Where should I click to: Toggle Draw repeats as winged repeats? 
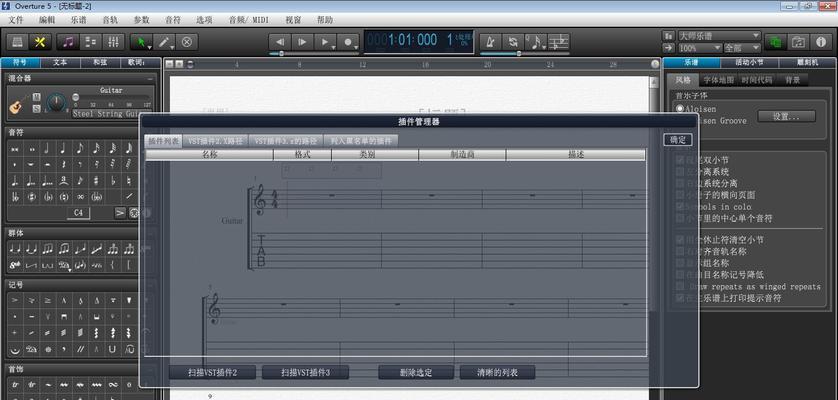coord(680,287)
